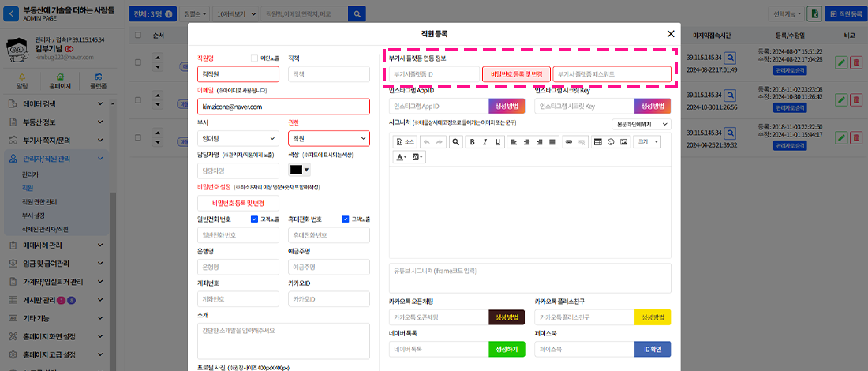Screen dimensions: 868x371
Task: Toggle the 메인노출 checkbox
Action: (x=254, y=58)
